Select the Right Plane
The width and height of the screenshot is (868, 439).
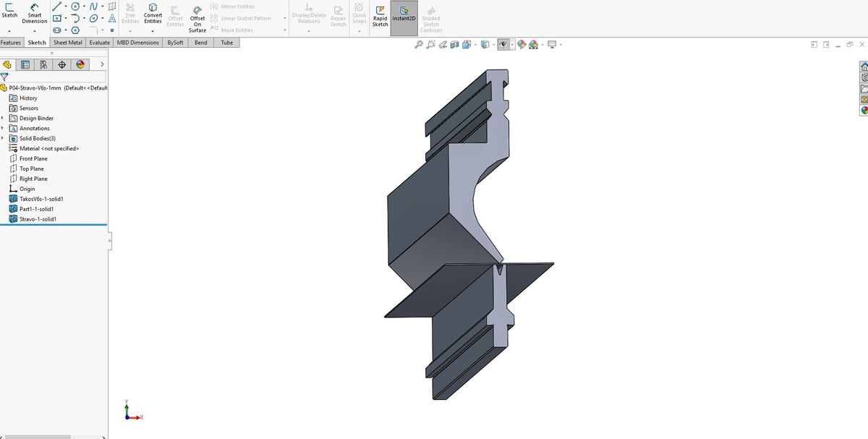(29, 179)
